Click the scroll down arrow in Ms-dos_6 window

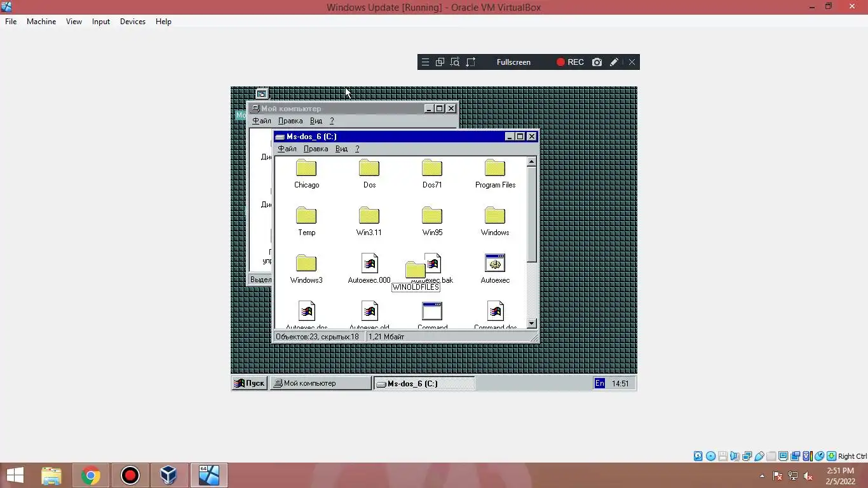[532, 323]
